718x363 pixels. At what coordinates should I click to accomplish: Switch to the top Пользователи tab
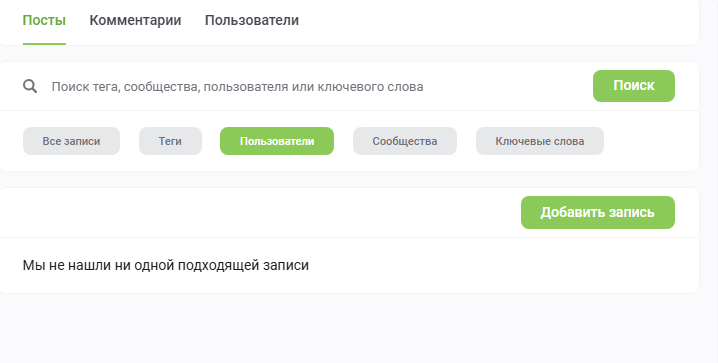coord(251,21)
